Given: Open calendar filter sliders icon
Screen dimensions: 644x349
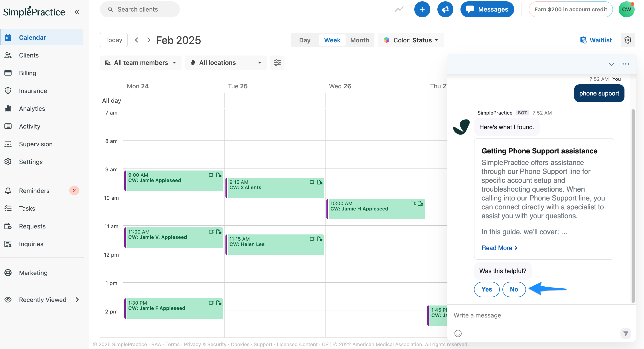Looking at the screenshot, I should [x=277, y=63].
